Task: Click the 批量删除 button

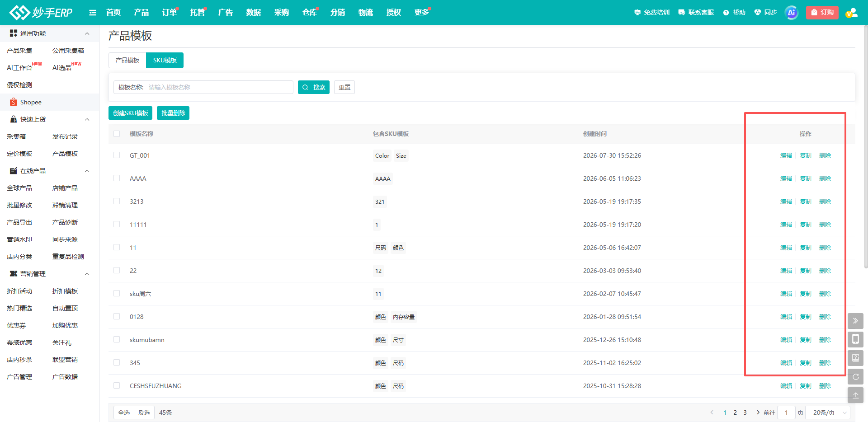Action: [x=173, y=113]
